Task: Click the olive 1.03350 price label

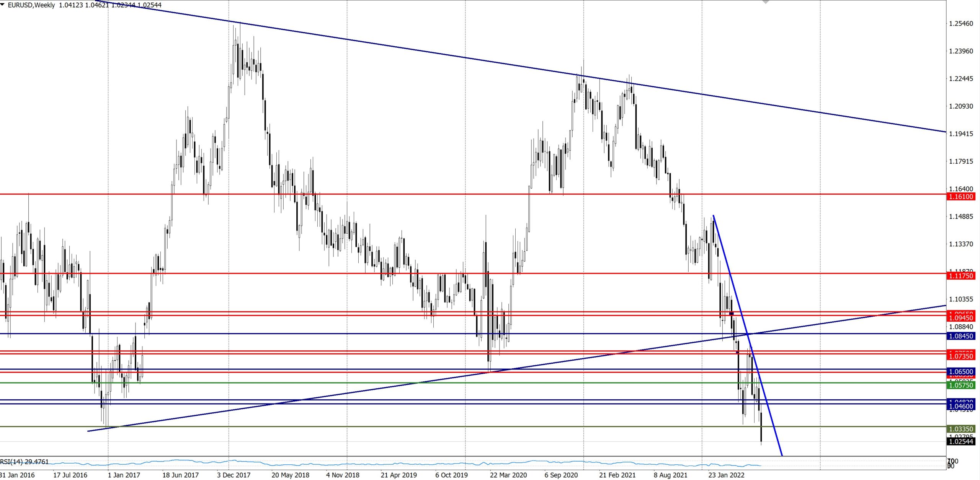Action: 961,429
